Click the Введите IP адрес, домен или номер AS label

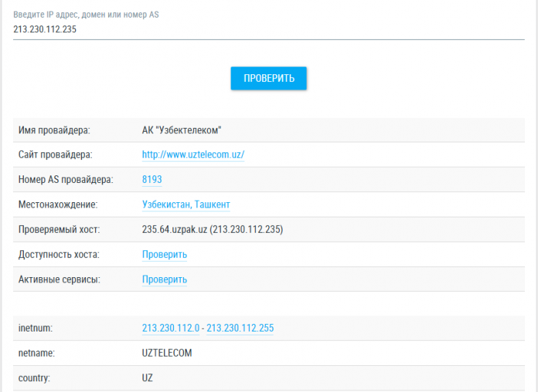click(x=86, y=15)
